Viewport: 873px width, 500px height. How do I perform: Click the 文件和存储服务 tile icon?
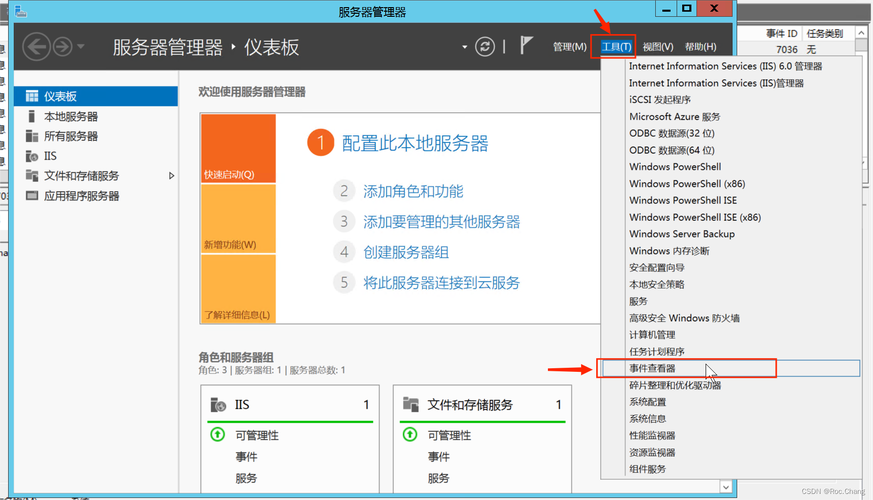point(410,405)
